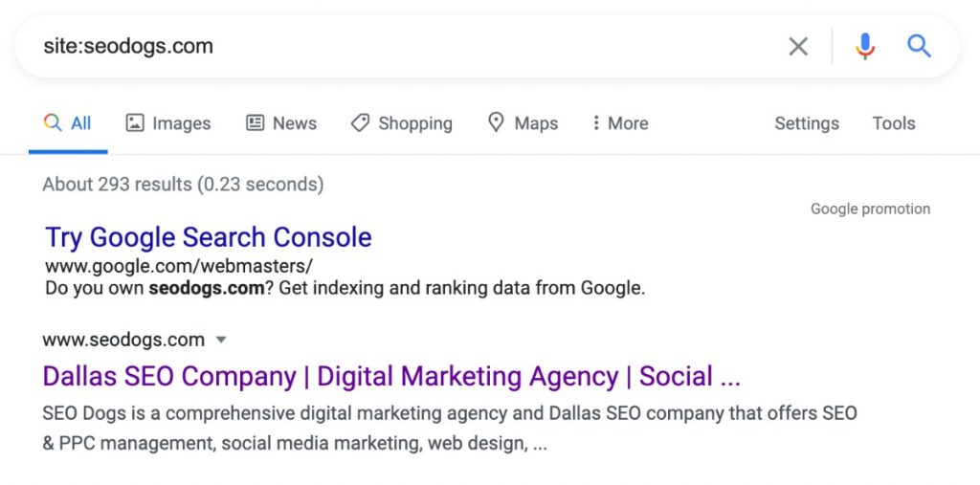Image resolution: width=980 pixels, height=485 pixels.
Task: Click the www.seodogs.com URL text
Action: tap(123, 340)
